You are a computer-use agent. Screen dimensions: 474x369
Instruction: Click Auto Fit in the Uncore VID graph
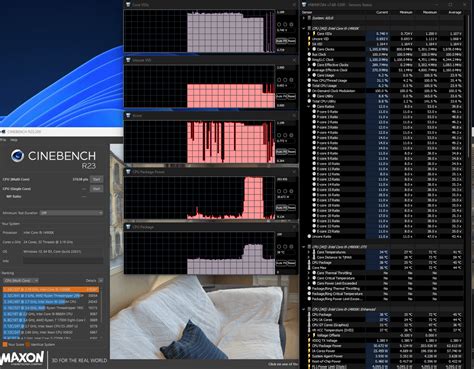point(281,96)
